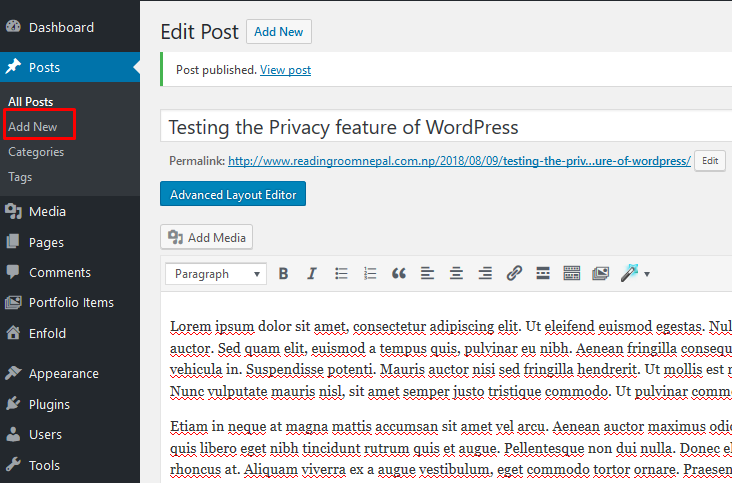Click the Dashboard gauge icon
Image resolution: width=732 pixels, height=483 pixels.
point(13,27)
